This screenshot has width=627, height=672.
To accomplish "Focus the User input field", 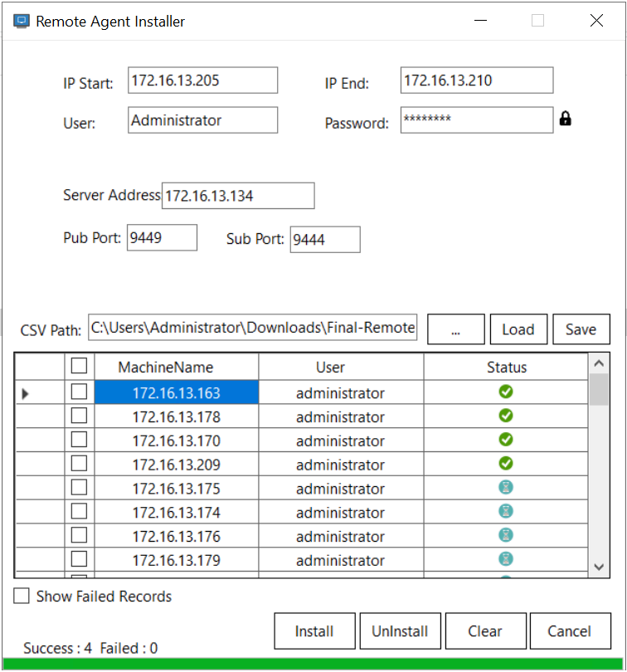I will pyautogui.click(x=202, y=120).
